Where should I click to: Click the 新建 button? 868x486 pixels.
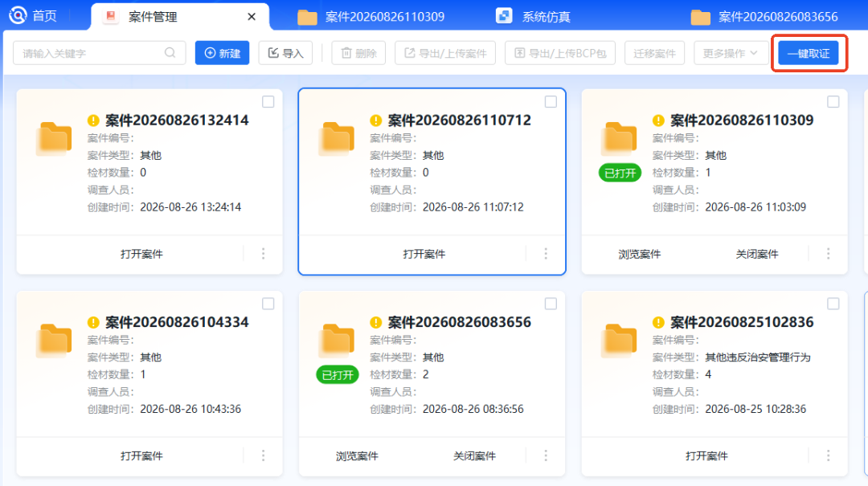[222, 53]
